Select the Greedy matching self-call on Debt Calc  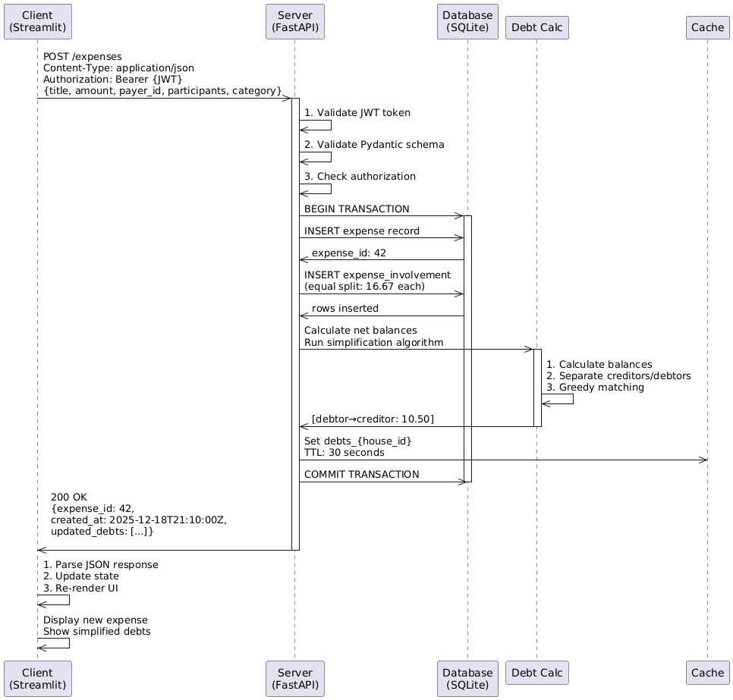pos(558,399)
